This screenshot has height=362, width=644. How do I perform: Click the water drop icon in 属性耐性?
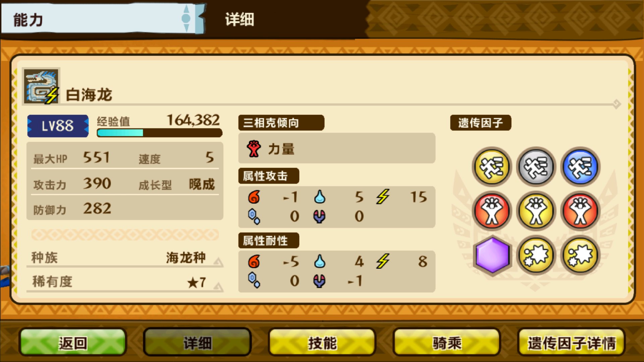pyautogui.click(x=320, y=261)
